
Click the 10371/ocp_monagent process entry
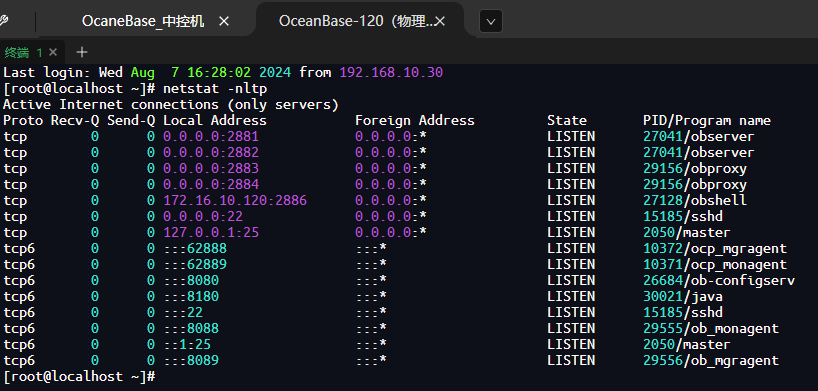click(715, 264)
